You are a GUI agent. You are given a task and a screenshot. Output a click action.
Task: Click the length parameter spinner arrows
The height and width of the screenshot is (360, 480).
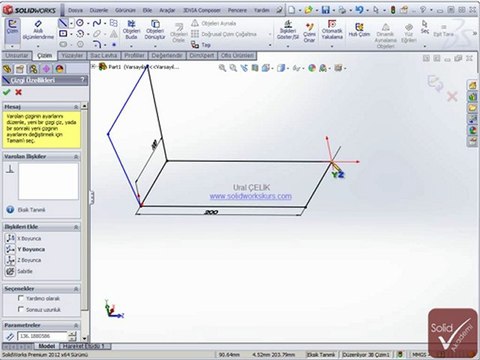(x=72, y=336)
